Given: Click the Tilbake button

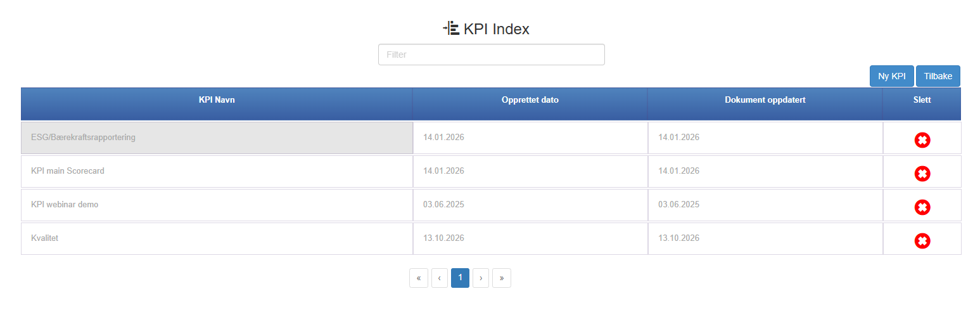Looking at the screenshot, I should pyautogui.click(x=938, y=76).
